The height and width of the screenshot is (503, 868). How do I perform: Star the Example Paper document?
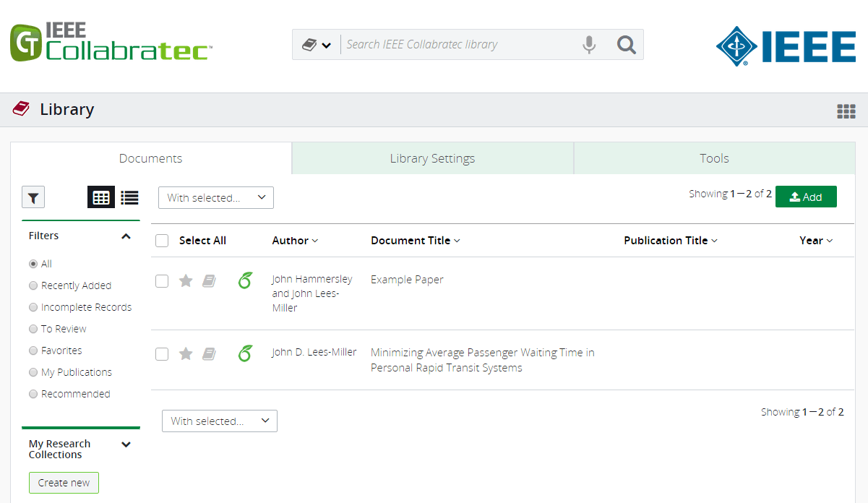pyautogui.click(x=186, y=280)
